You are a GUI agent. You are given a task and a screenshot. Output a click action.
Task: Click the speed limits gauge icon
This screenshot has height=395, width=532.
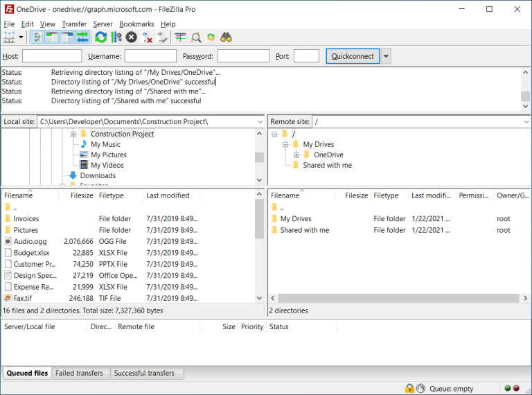420,388
